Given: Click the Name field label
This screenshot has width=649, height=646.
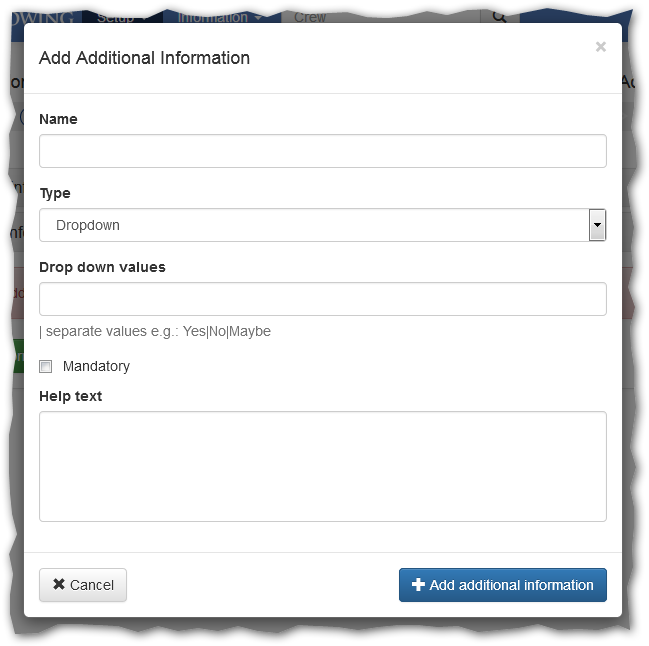Looking at the screenshot, I should tap(58, 119).
